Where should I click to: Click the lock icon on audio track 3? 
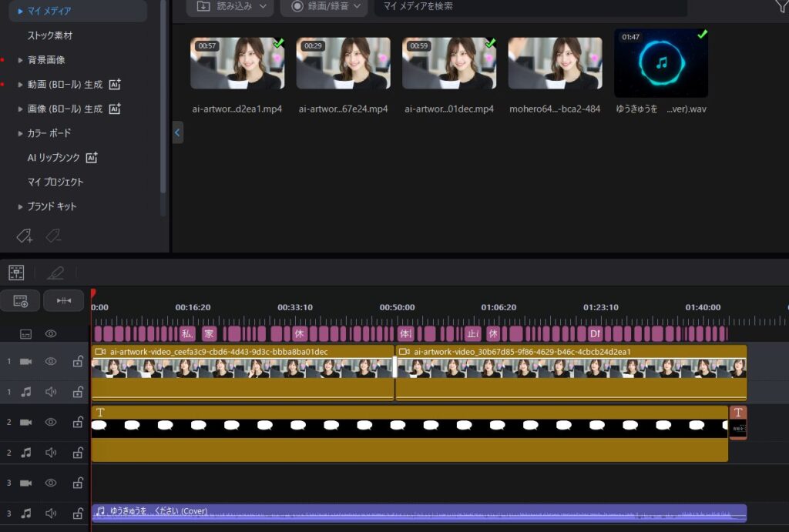[x=78, y=514]
